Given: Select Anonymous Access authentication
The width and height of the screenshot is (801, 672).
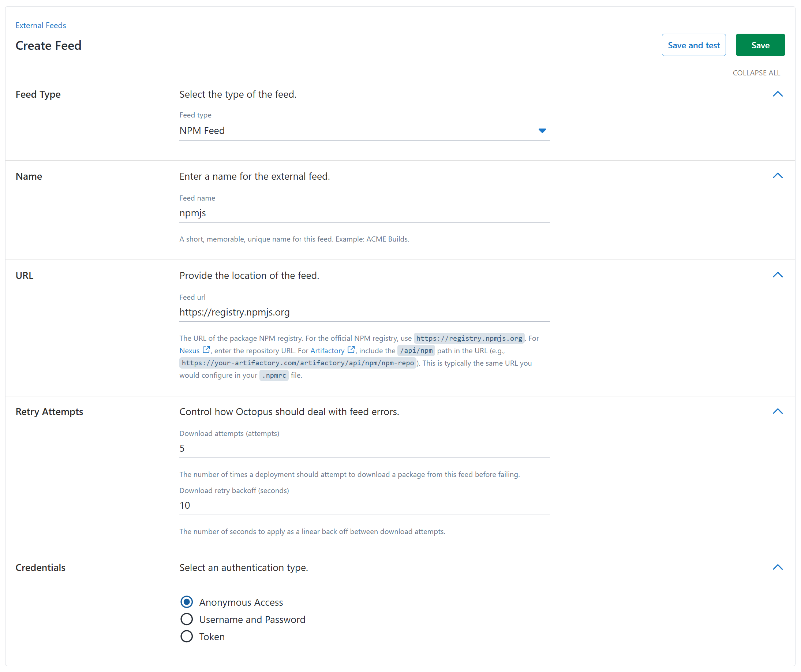Looking at the screenshot, I should (x=187, y=602).
